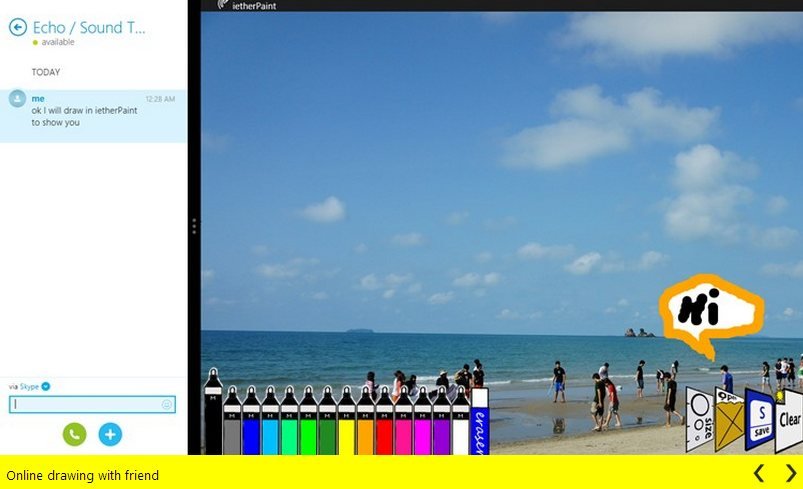The width and height of the screenshot is (803, 489).
Task: Choose the bright lime green marker
Action: pyautogui.click(x=308, y=421)
